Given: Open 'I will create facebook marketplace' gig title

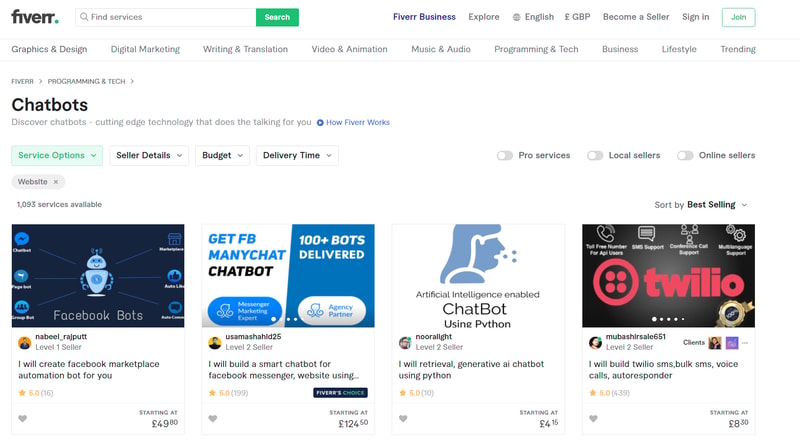Looking at the screenshot, I should coord(89,369).
